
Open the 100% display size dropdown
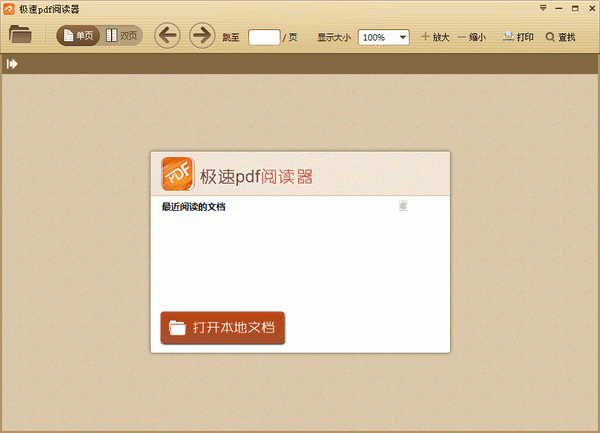(384, 37)
